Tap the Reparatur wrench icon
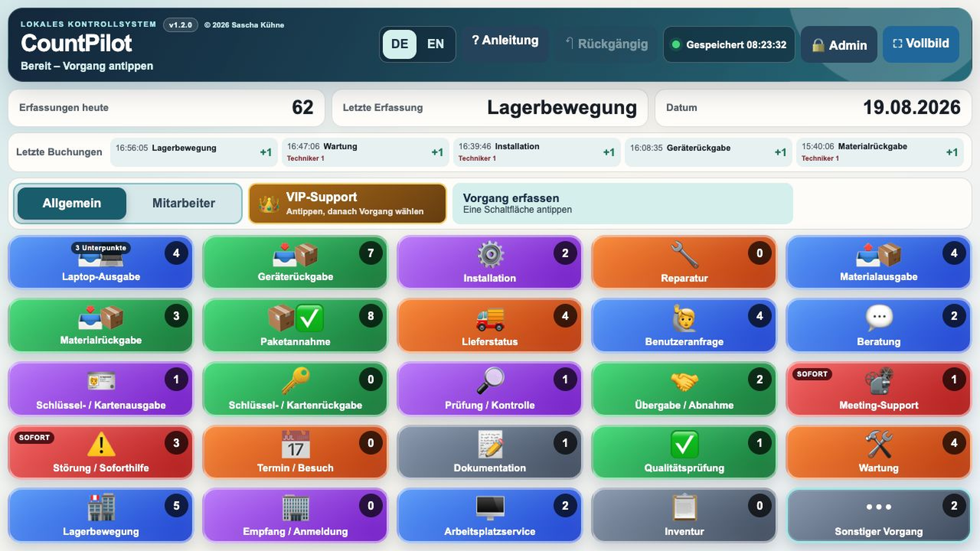Viewport: 980px width, 551px height. pyautogui.click(x=684, y=255)
